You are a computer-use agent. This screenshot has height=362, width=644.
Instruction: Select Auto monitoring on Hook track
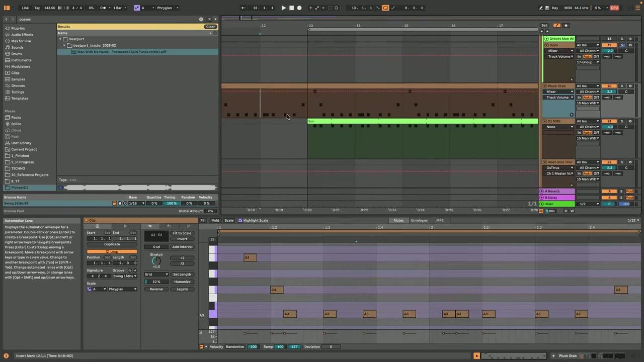[x=587, y=56]
